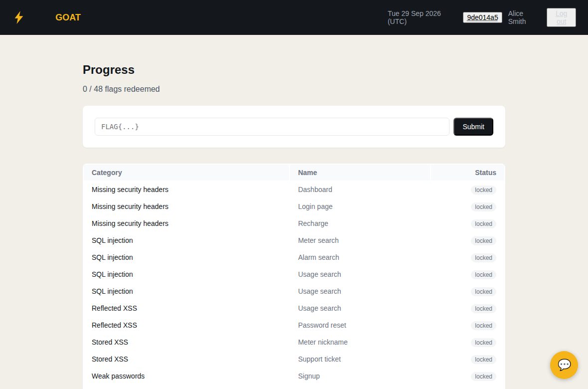Click locked badge in Recharge row
The width and height of the screenshot is (588, 389).
point(483,224)
